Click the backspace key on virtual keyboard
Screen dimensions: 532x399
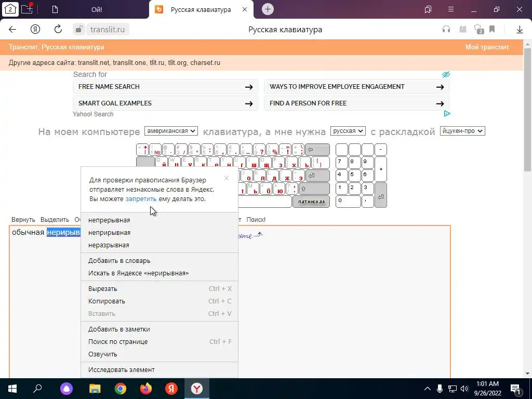pos(317,150)
